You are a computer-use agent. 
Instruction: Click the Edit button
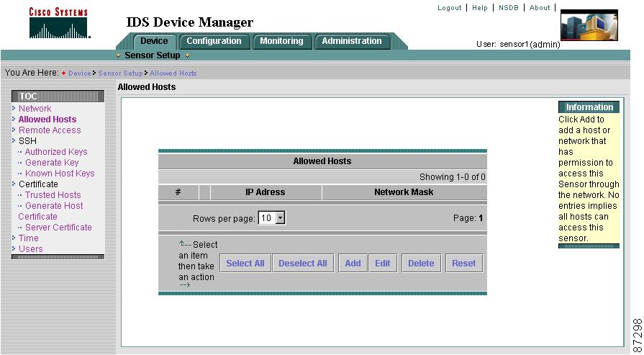pyautogui.click(x=383, y=264)
